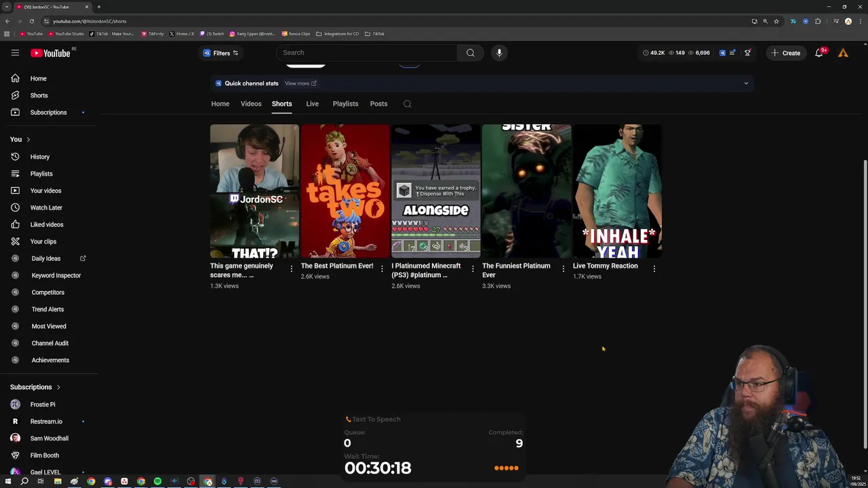Click the 49.2K watch-time stat

tap(654, 53)
